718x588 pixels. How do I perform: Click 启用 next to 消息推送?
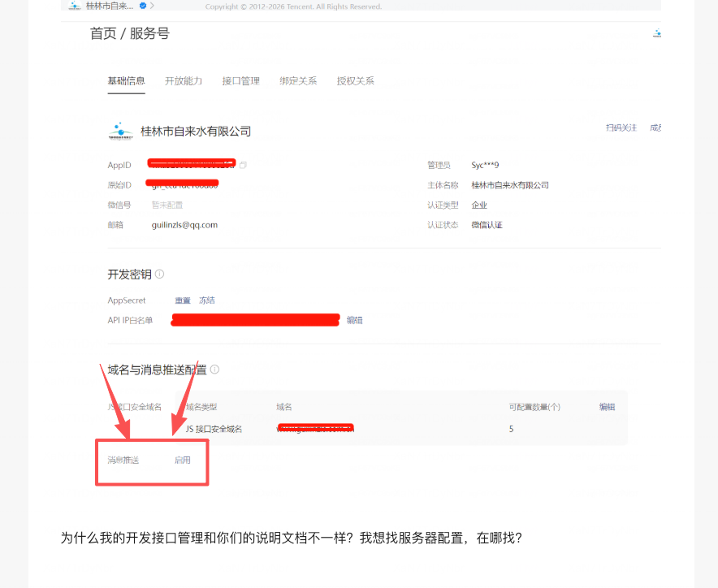pyautogui.click(x=182, y=460)
